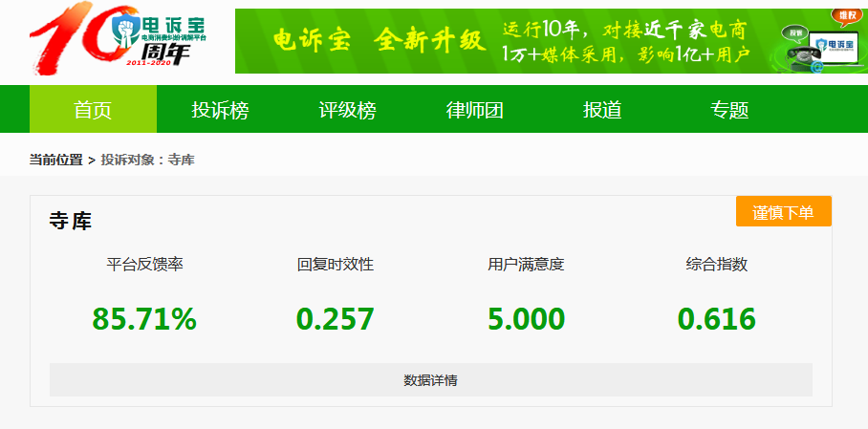Screen dimensions: 868x429
Task: Open the 报道 menu item
Action: click(x=602, y=110)
